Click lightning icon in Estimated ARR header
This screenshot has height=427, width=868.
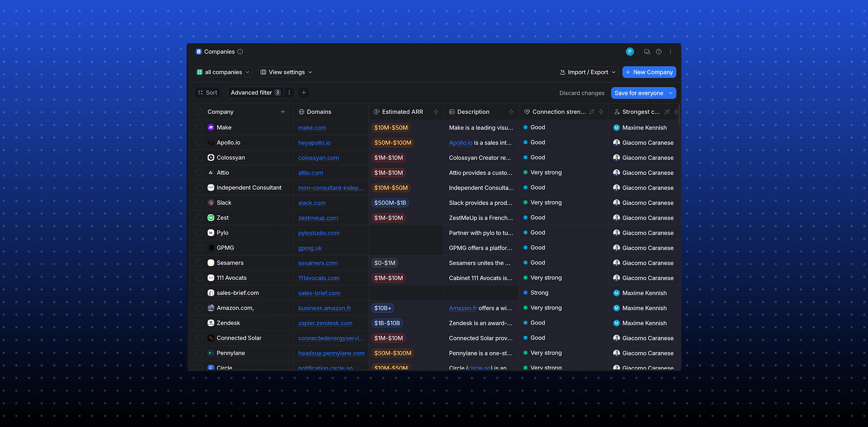pos(436,112)
